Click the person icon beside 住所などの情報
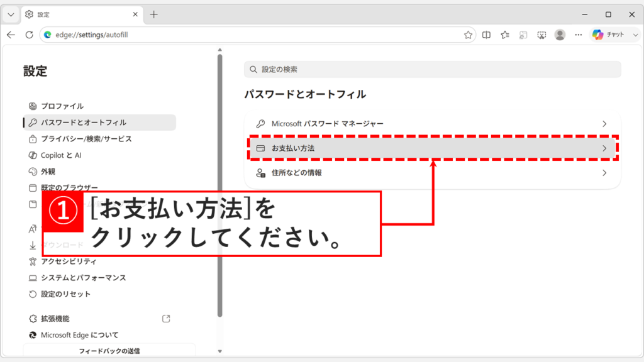The width and height of the screenshot is (644, 362). point(260,173)
